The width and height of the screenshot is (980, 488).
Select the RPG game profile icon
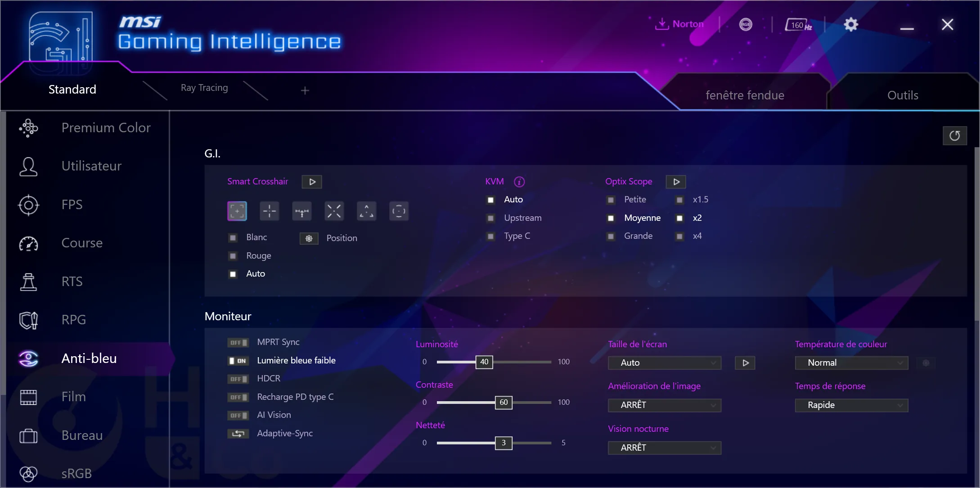(29, 319)
